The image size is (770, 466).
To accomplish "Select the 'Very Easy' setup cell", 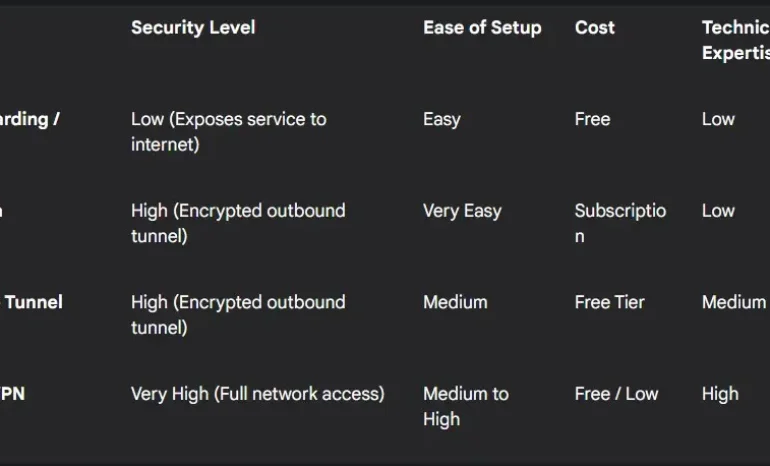I will click(462, 211).
